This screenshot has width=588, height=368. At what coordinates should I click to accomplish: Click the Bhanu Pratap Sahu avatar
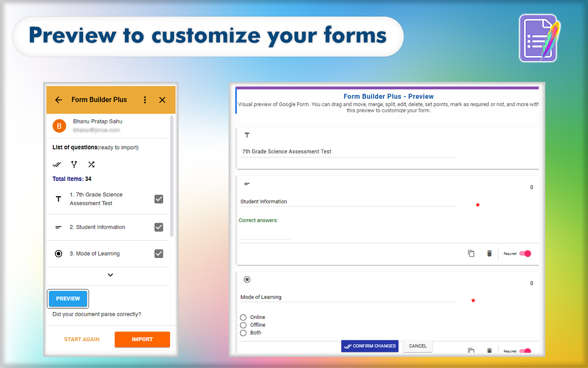tap(59, 125)
